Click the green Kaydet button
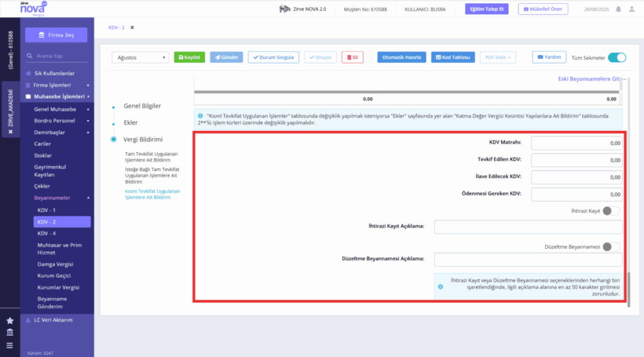 [x=189, y=57]
